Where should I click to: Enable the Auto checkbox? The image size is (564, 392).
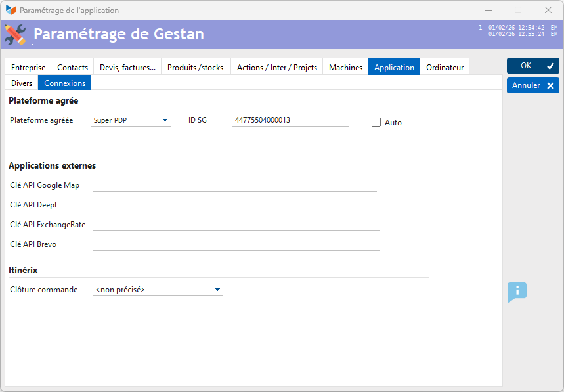(376, 122)
